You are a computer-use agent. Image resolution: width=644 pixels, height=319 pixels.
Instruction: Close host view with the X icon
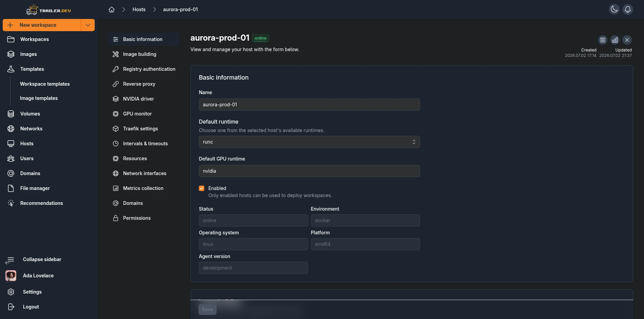(627, 40)
